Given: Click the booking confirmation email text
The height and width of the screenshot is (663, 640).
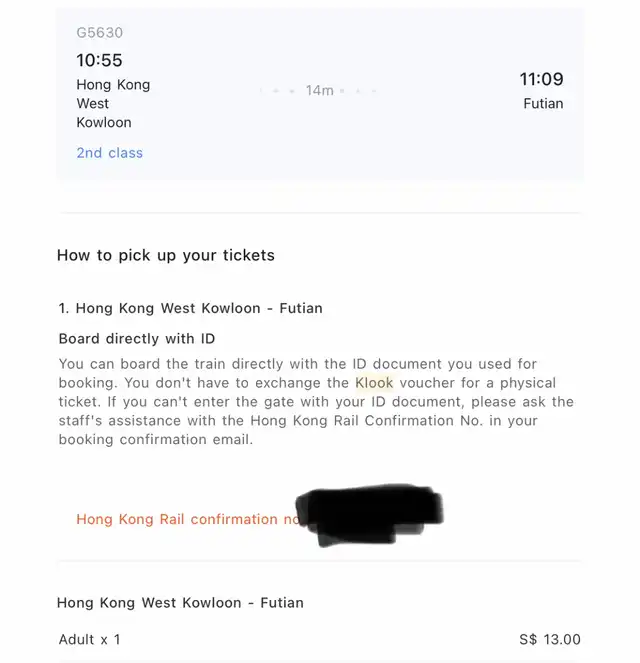Looking at the screenshot, I should tap(156, 440).
